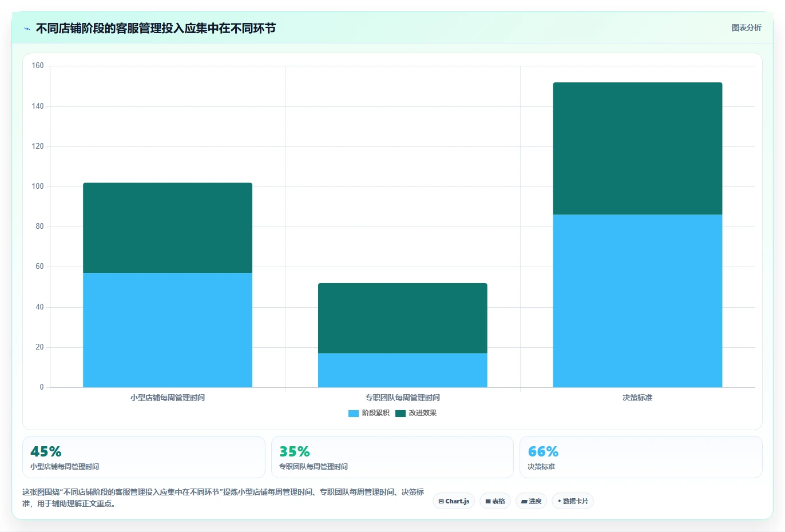The height and width of the screenshot is (532, 785).
Task: Click the x-axis label 决策标准
Action: [637, 398]
